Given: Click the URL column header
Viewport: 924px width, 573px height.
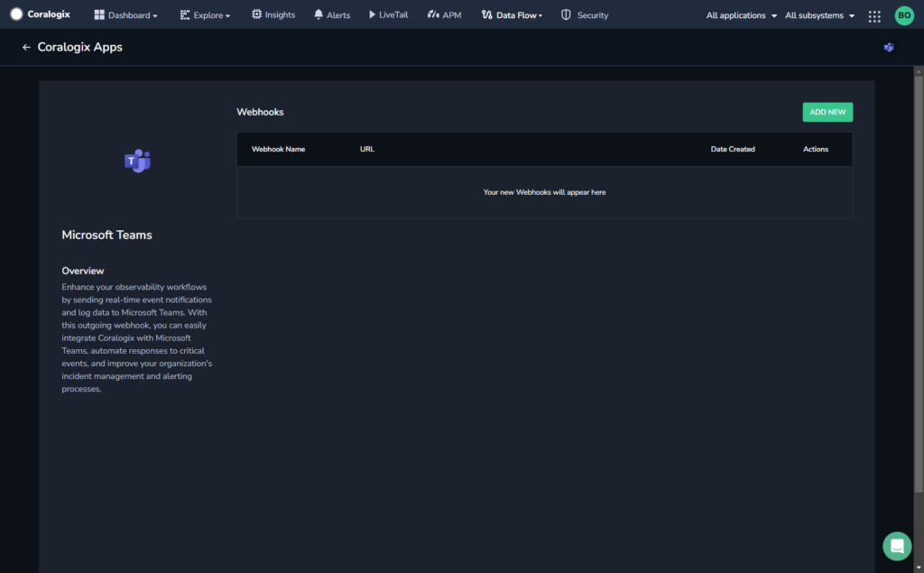Looking at the screenshot, I should 367,149.
